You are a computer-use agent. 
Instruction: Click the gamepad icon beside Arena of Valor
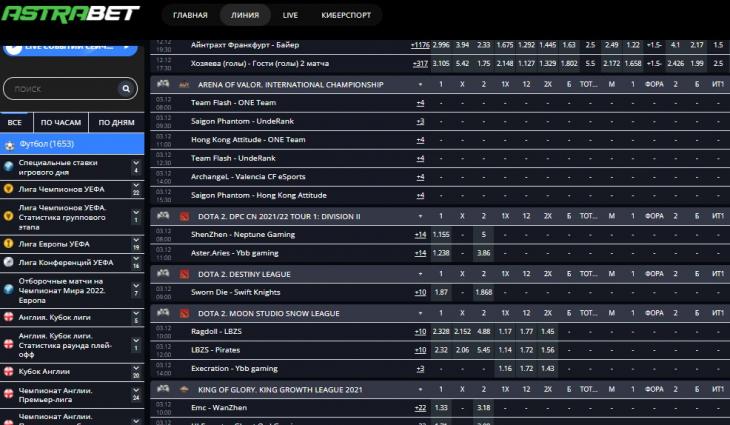coord(164,85)
